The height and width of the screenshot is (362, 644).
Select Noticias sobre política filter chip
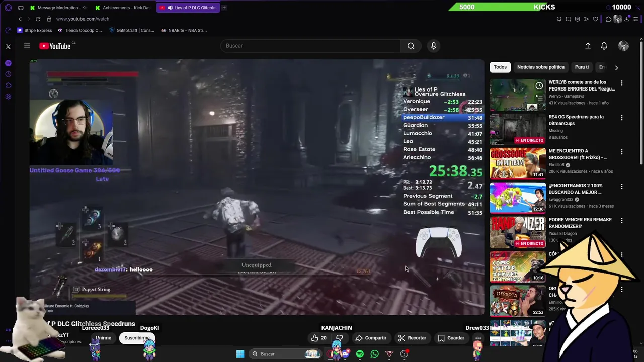pos(541,67)
